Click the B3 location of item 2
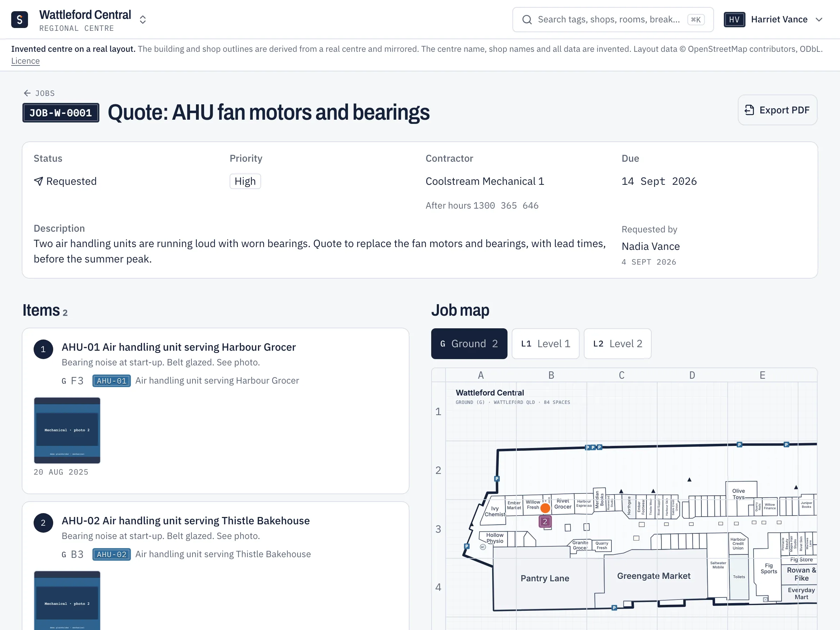This screenshot has width=840, height=630. click(x=77, y=554)
